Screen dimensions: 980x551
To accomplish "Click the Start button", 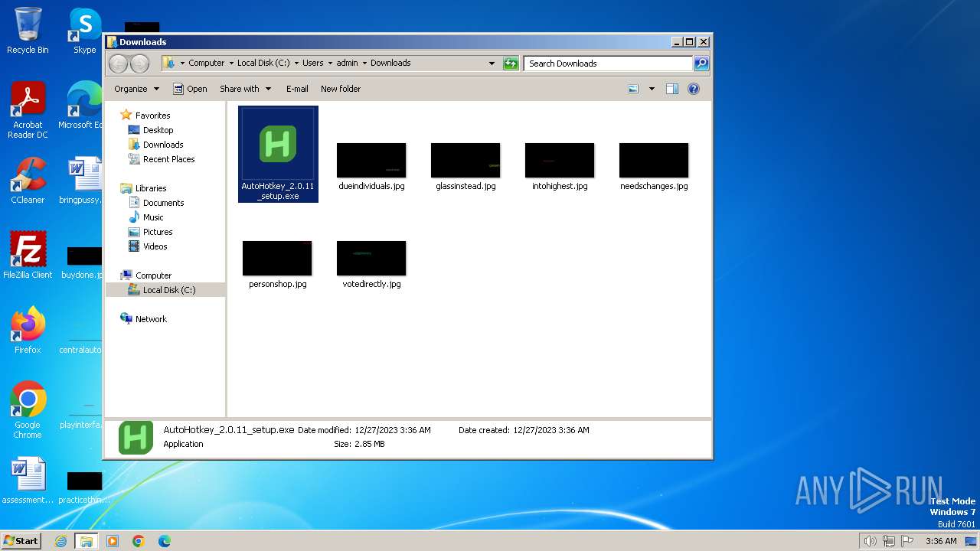I will [x=21, y=541].
